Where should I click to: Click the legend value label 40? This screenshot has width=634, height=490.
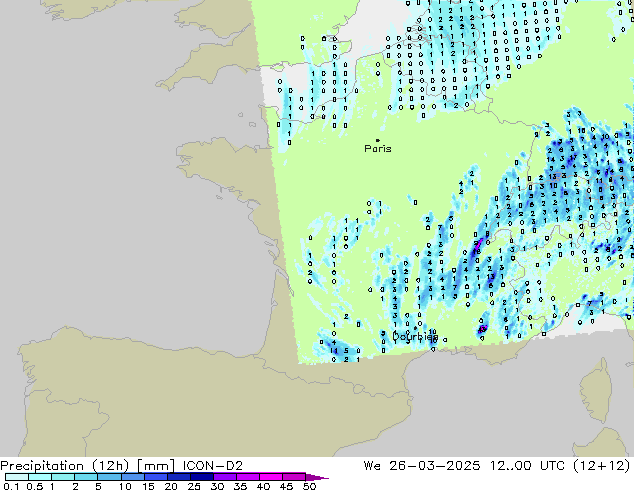[x=263, y=486]
